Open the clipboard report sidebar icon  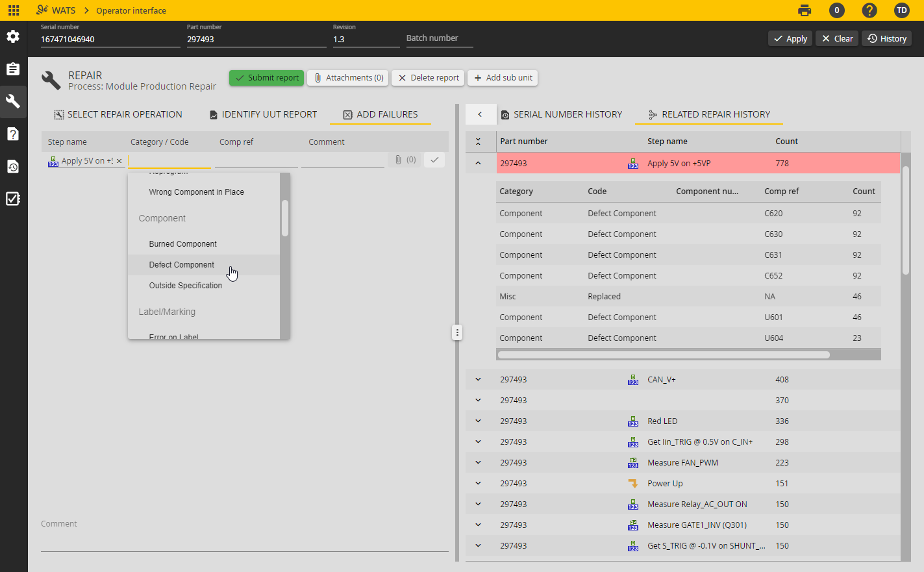(x=13, y=69)
